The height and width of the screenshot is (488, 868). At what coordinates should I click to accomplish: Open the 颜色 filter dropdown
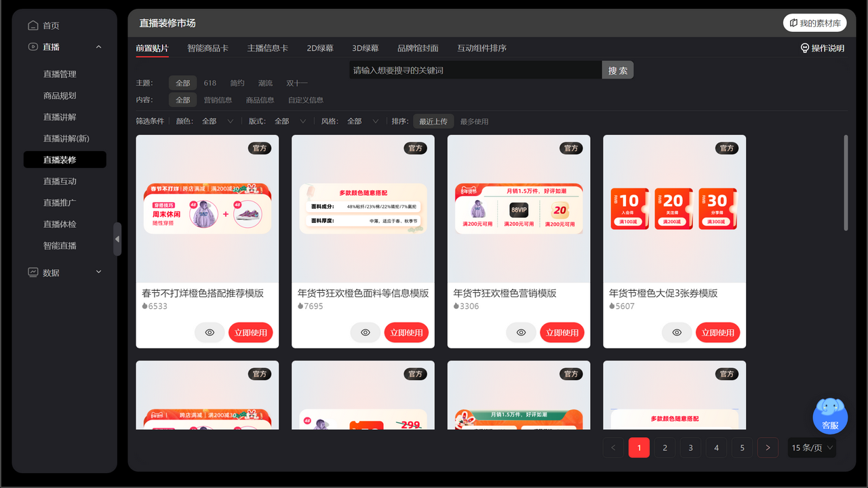point(217,121)
